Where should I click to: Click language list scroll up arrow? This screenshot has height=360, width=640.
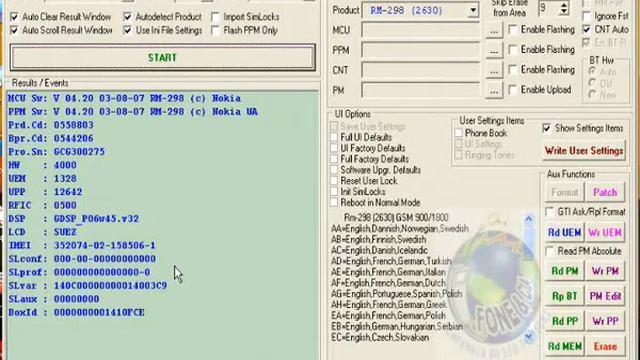529,219
